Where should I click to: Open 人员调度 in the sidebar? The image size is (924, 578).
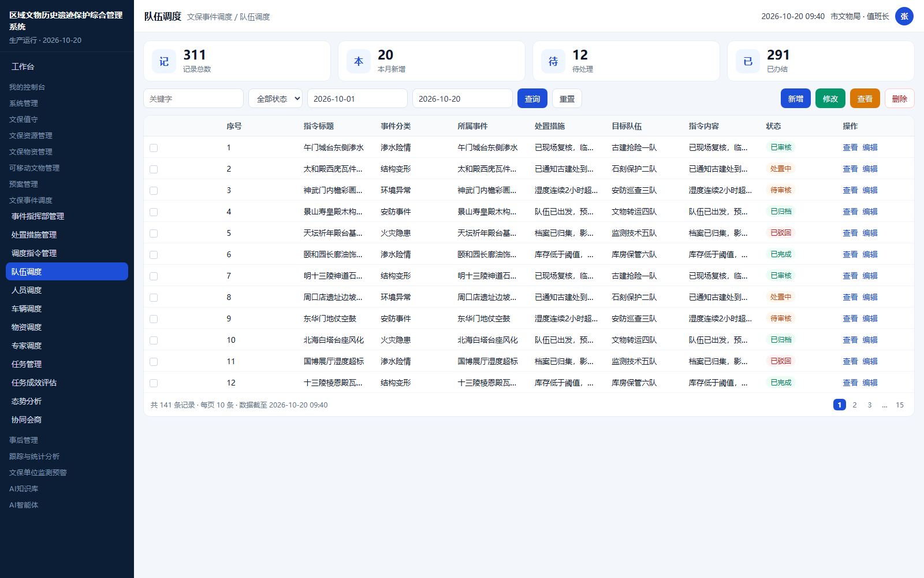coord(67,290)
